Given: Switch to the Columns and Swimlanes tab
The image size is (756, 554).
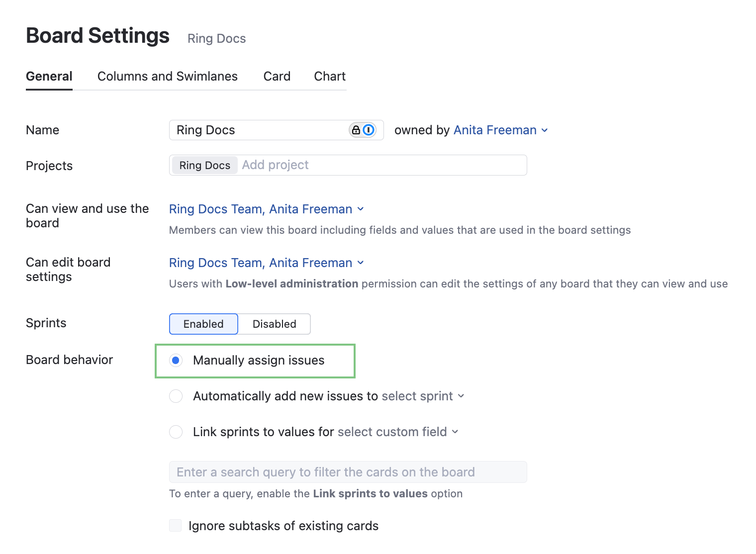Looking at the screenshot, I should (167, 76).
